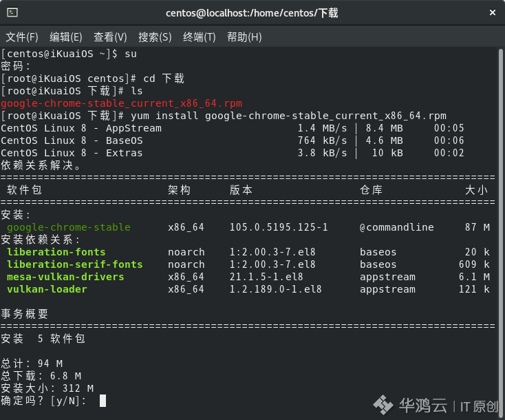Click the 事务概要 heading
The height and width of the screenshot is (420, 505).
pyautogui.click(x=25, y=314)
